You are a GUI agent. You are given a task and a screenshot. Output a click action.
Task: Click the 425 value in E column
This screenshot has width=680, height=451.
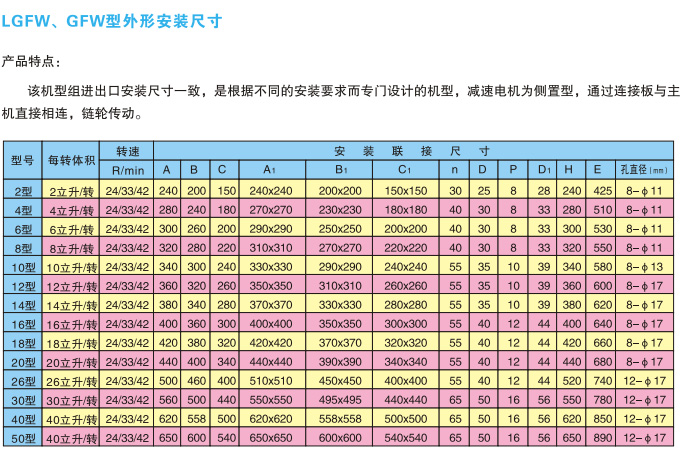click(x=602, y=189)
